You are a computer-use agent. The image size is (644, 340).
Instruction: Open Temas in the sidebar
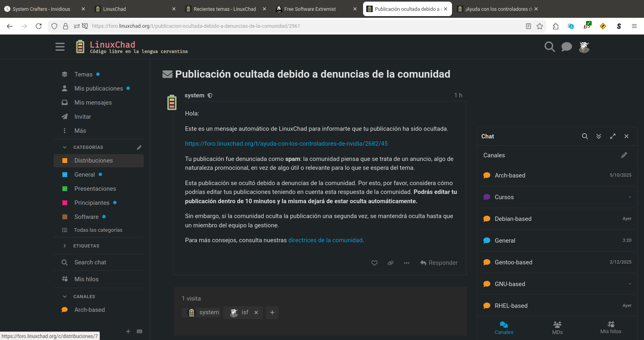[99, 74]
